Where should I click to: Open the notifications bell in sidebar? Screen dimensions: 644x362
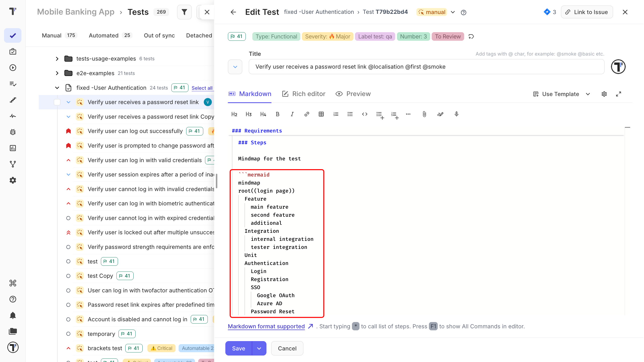pos(13,315)
